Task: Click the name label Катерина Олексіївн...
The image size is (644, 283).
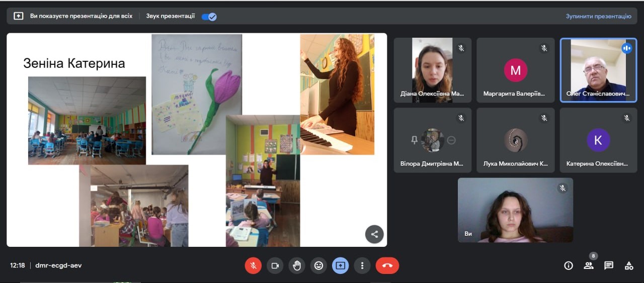Action: coord(597,163)
